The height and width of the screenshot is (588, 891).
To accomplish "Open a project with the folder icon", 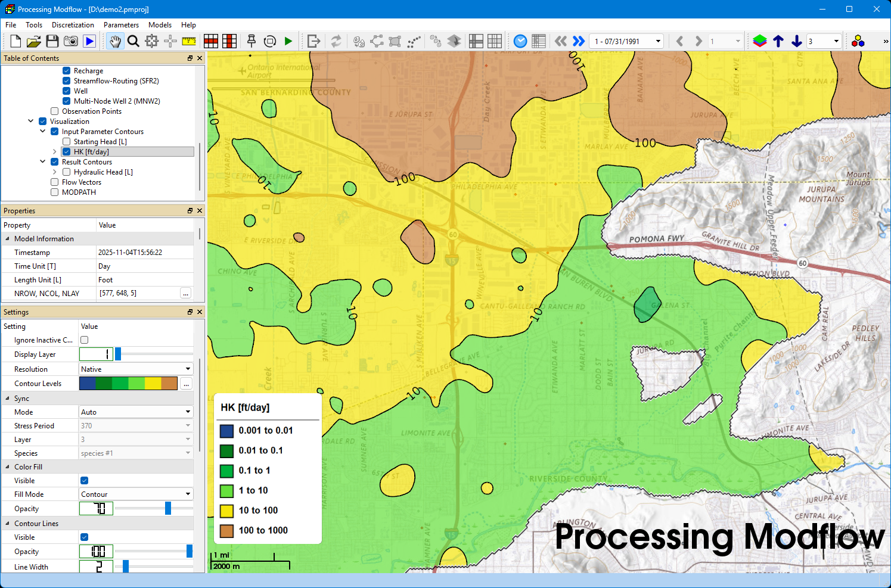I will point(34,41).
